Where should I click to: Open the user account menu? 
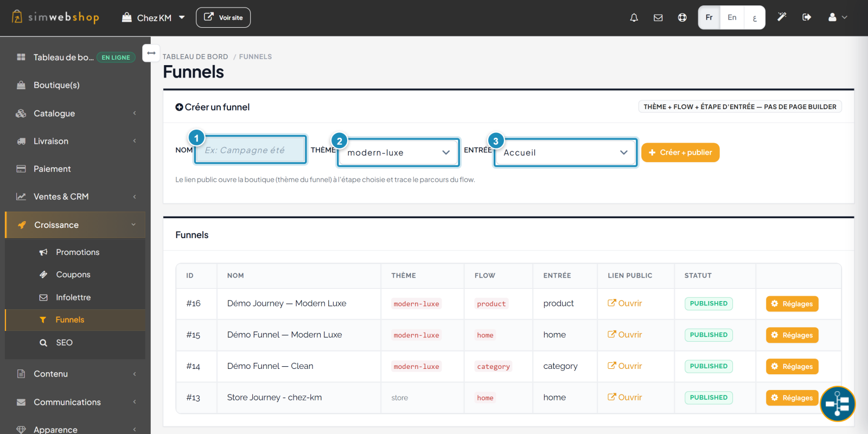(838, 17)
